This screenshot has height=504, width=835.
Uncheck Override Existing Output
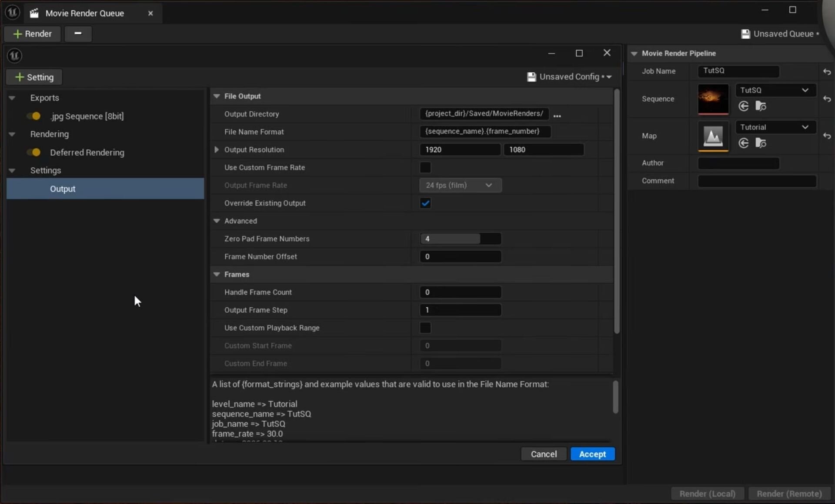[425, 203]
